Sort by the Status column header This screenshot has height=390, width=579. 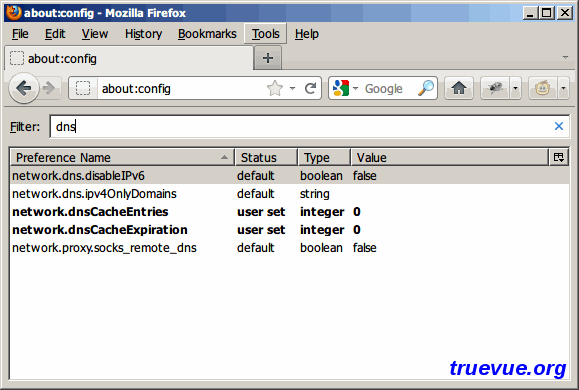266,158
